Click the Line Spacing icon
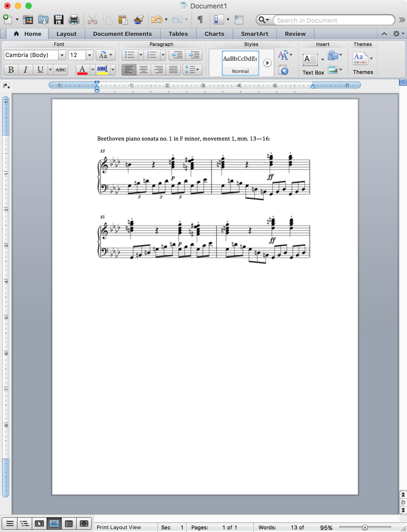Image resolution: width=407 pixels, height=532 pixels. pos(192,70)
